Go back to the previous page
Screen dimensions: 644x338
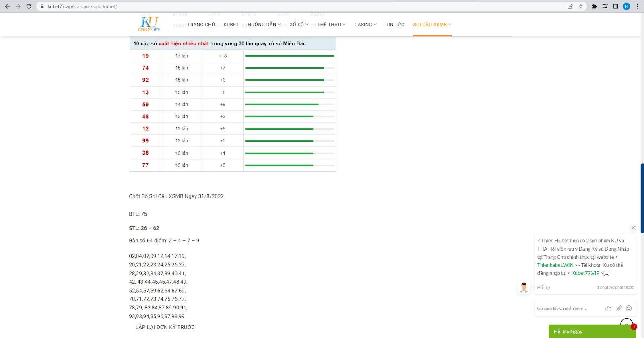[7, 6]
